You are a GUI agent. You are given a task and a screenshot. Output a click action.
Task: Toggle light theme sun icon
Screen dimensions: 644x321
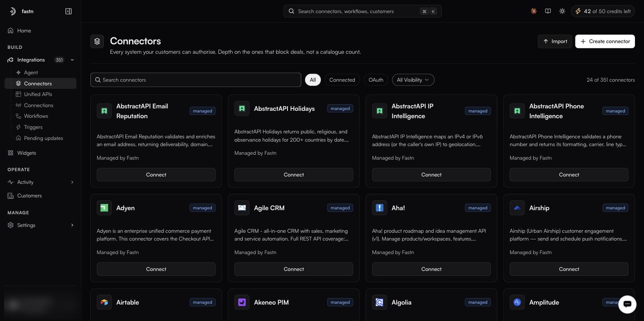tap(562, 11)
